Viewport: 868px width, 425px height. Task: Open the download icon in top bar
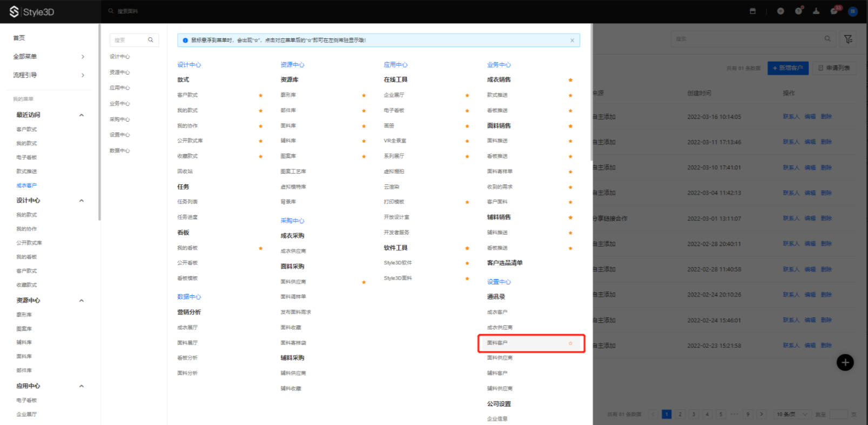(x=816, y=11)
